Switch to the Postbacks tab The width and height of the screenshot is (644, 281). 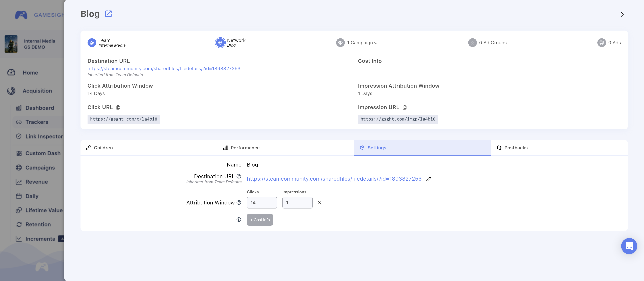pyautogui.click(x=559, y=148)
